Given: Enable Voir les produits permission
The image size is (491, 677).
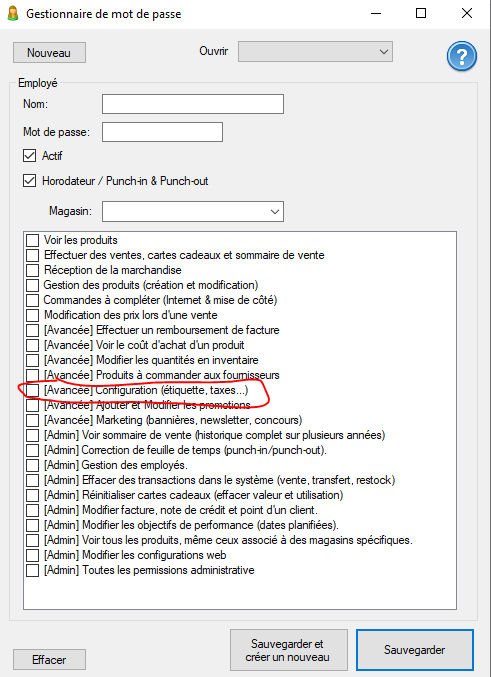Looking at the screenshot, I should (x=32, y=240).
